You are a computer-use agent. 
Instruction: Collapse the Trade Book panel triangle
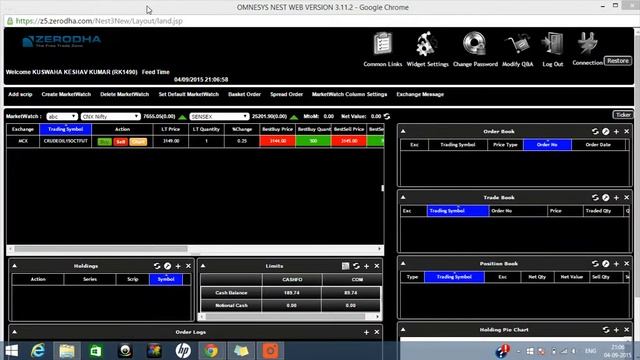pos(403,197)
